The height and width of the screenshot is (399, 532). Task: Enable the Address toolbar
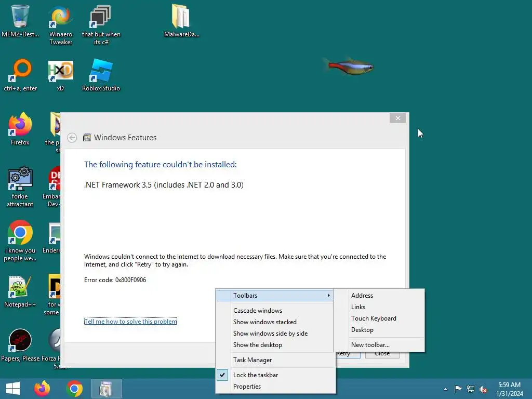pos(379,296)
